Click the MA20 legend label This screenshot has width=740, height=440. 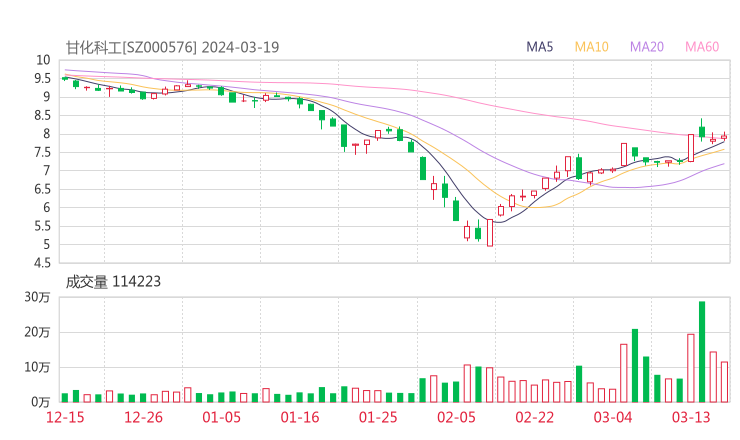[647, 47]
